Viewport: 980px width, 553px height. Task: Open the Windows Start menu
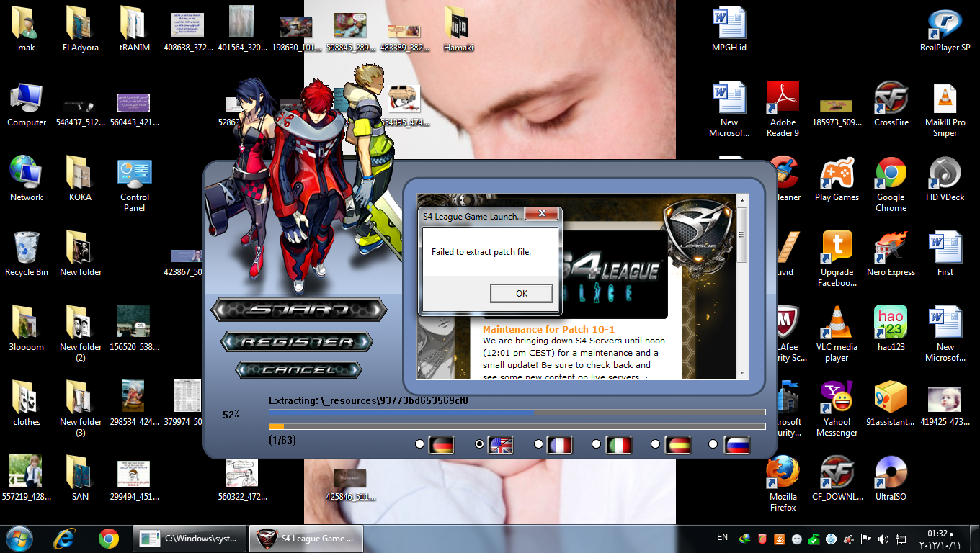click(19, 539)
